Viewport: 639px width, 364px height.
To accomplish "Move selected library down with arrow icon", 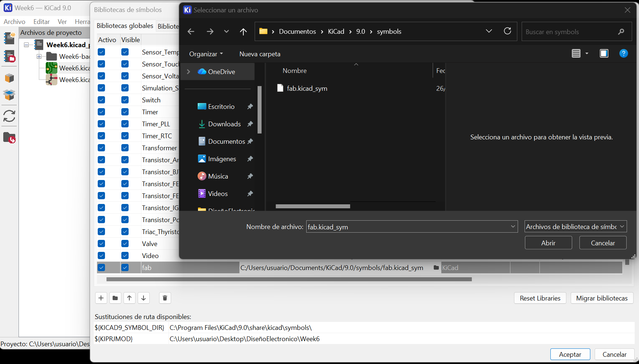I will (143, 298).
